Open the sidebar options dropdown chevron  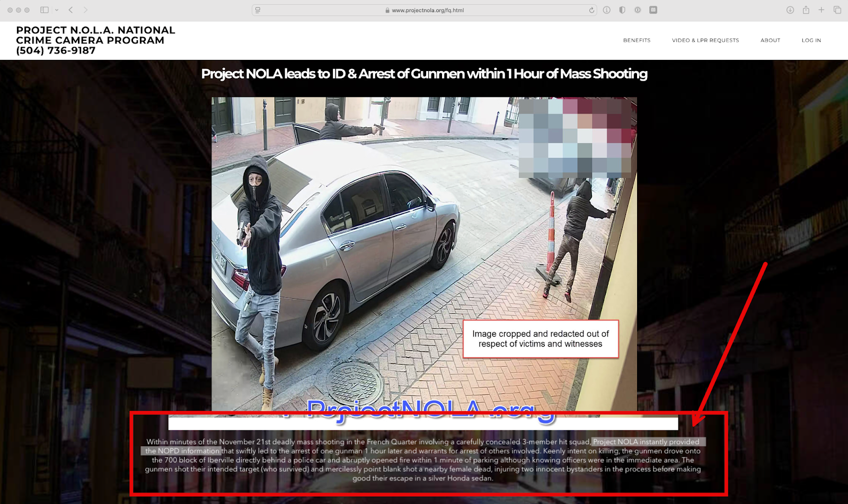[x=56, y=10]
